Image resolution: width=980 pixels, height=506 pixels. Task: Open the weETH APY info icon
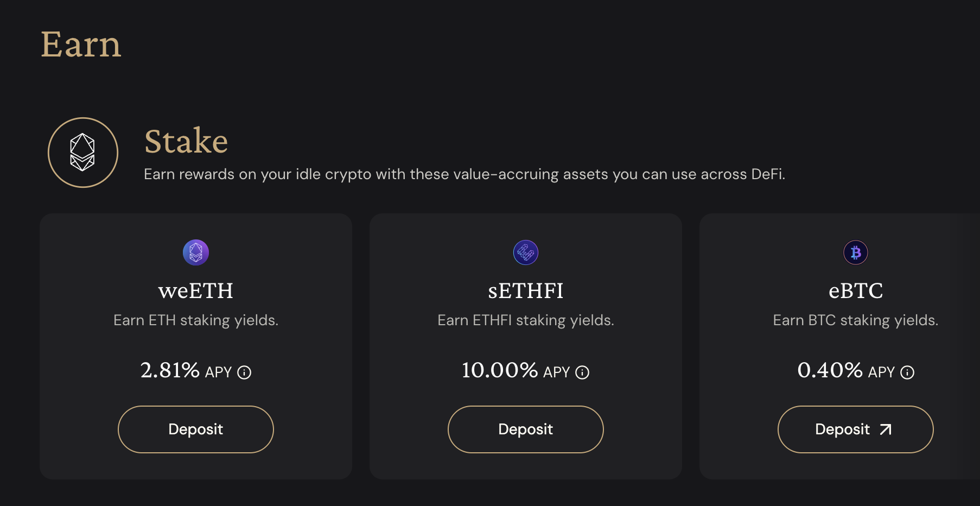(244, 372)
